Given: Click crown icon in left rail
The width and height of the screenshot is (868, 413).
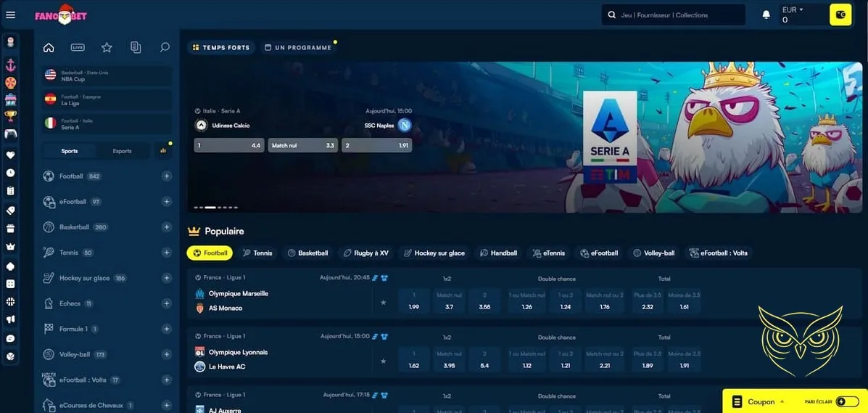Looking at the screenshot, I should click(11, 247).
